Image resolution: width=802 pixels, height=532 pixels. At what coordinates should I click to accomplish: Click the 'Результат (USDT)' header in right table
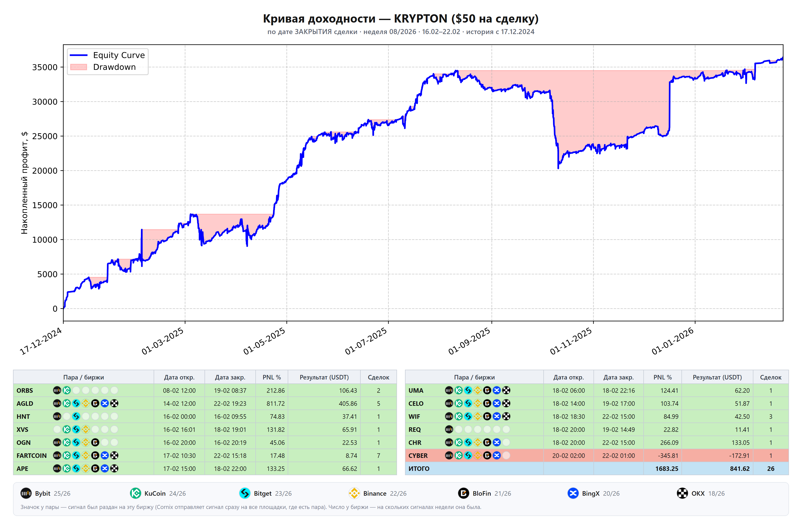click(717, 377)
